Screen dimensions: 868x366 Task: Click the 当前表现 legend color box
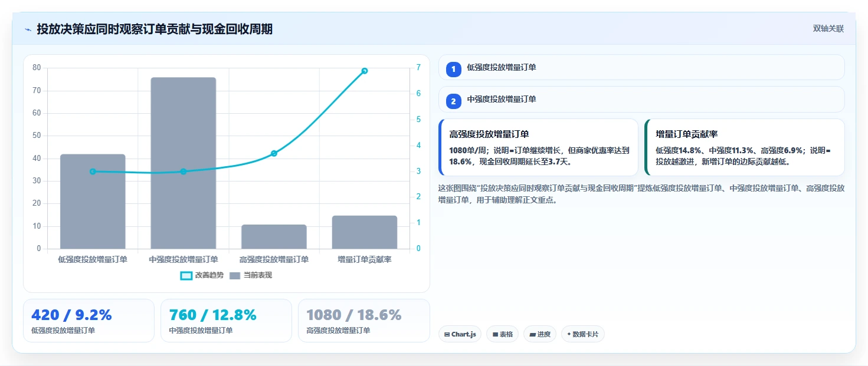(235, 276)
